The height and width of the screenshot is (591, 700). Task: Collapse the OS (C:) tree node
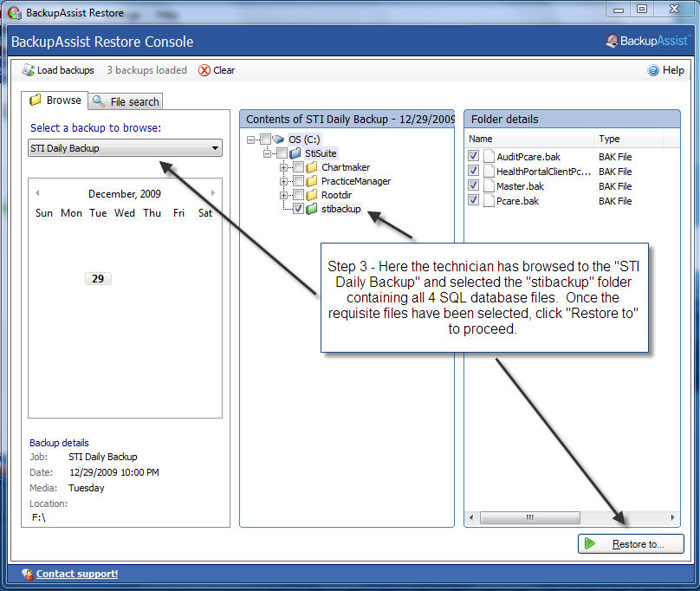pos(251,140)
